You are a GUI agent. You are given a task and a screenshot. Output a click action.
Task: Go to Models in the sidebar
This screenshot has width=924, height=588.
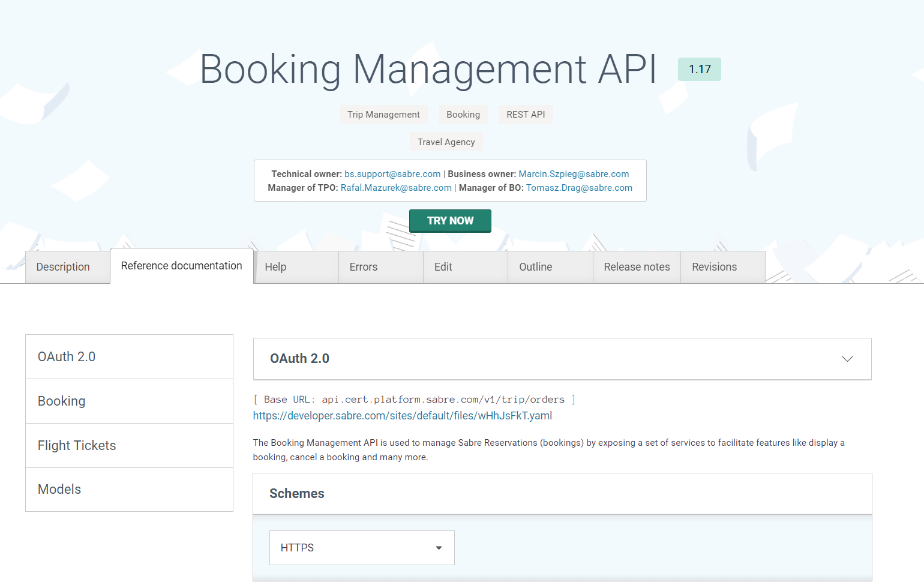pyautogui.click(x=129, y=490)
